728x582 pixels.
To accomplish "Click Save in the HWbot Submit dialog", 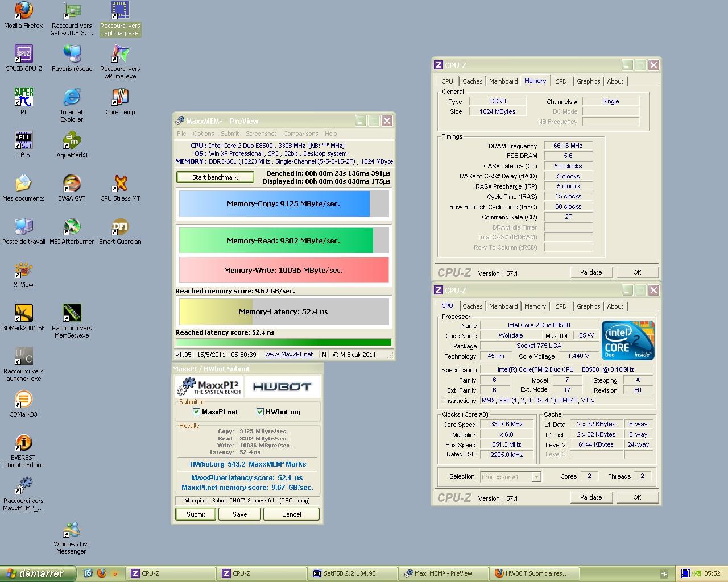I will click(240, 514).
